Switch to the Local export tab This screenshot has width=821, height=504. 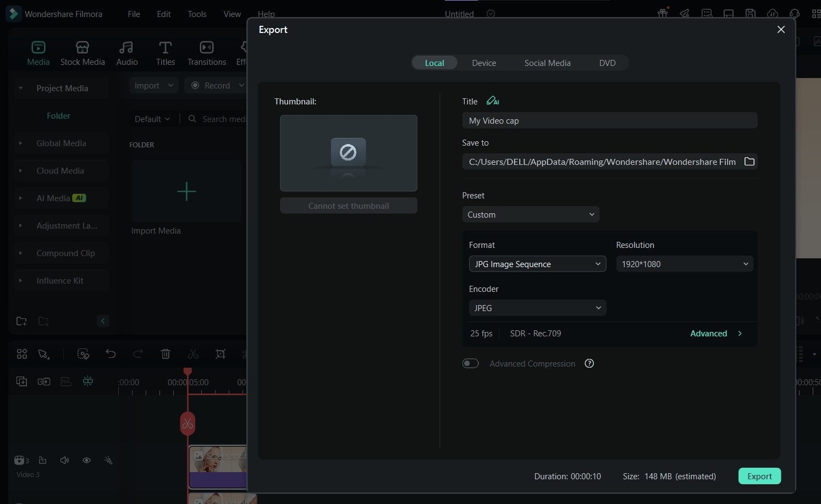[x=434, y=63]
